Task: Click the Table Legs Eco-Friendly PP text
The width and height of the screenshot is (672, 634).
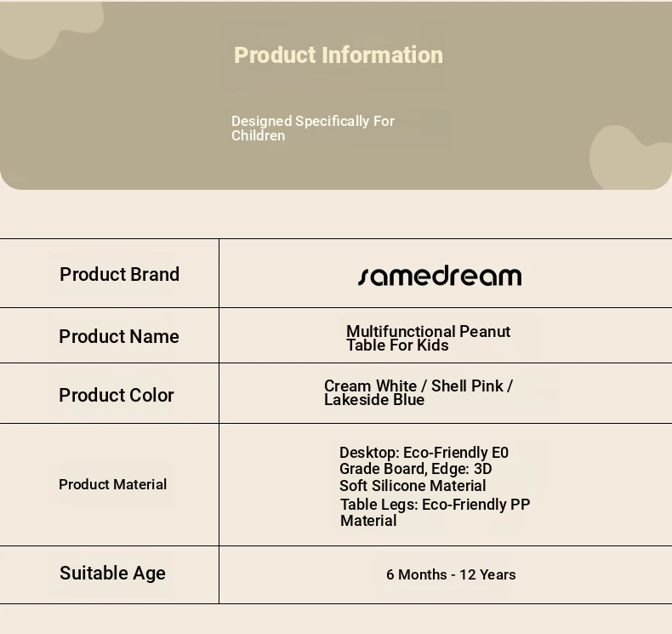Action: point(435,505)
